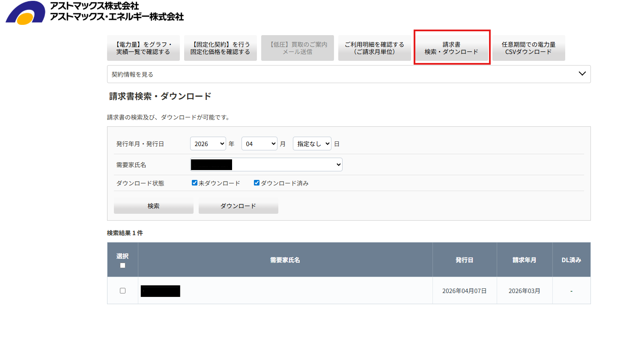644x353 pixels.
Task: Uncheck the 未ダウンロード checkbox
Action: pyautogui.click(x=194, y=183)
